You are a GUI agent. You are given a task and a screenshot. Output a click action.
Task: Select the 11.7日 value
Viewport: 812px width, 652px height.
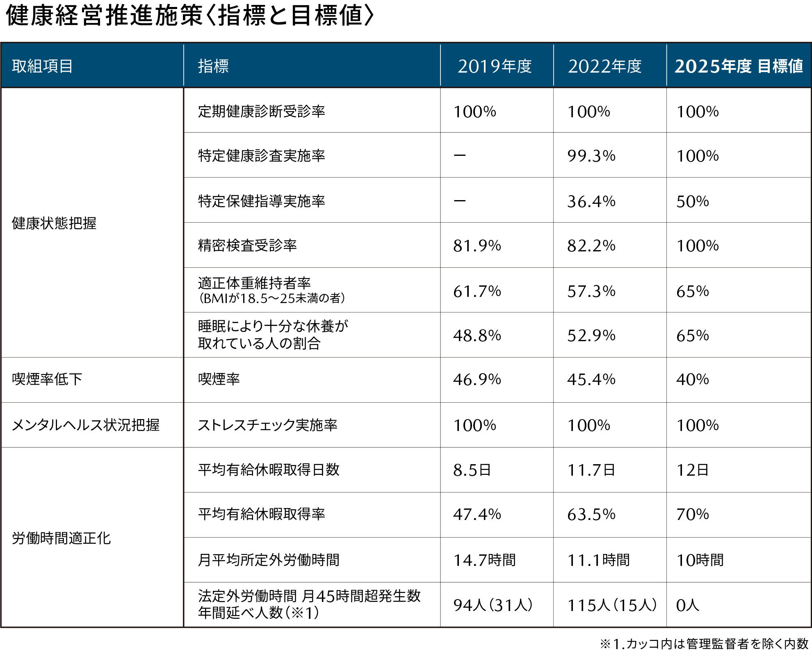click(x=591, y=470)
